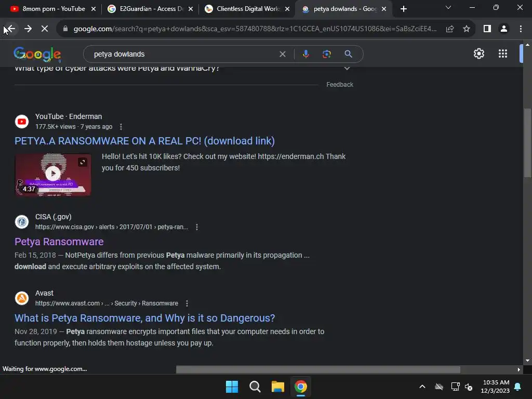Open Windows taskbar search

tap(255, 387)
